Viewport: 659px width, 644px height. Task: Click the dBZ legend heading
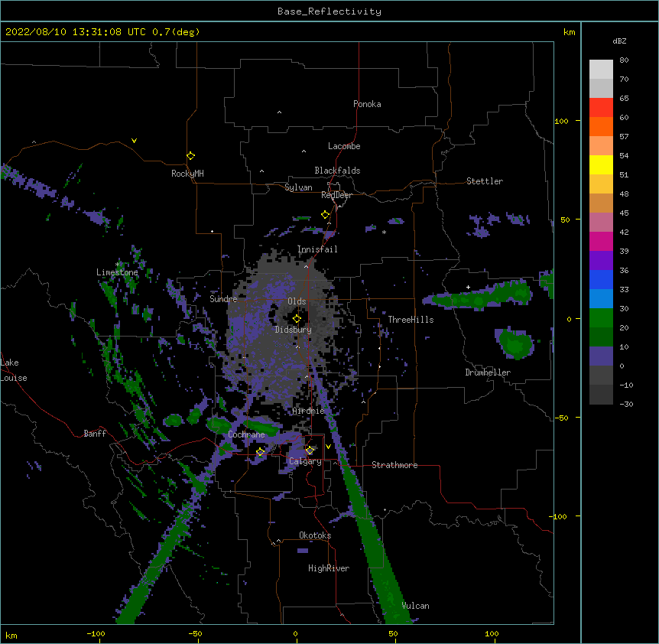tap(619, 41)
